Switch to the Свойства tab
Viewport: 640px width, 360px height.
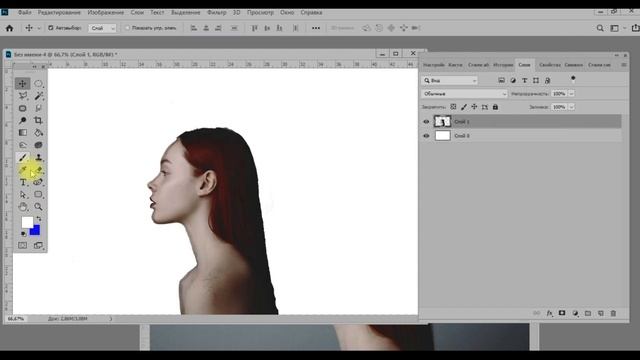coord(550,65)
